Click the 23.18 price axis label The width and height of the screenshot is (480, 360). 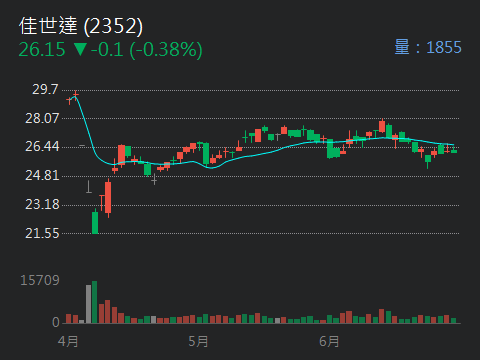coord(42,204)
